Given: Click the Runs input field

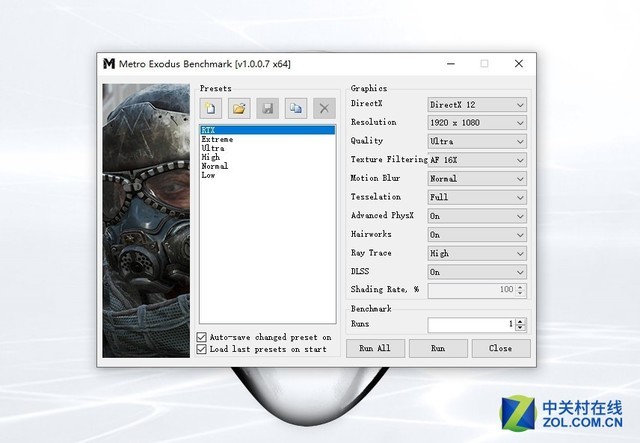Looking at the screenshot, I should (471, 325).
